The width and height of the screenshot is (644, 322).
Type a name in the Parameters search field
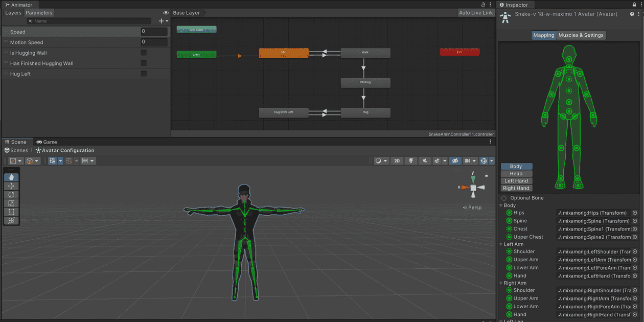(87, 21)
